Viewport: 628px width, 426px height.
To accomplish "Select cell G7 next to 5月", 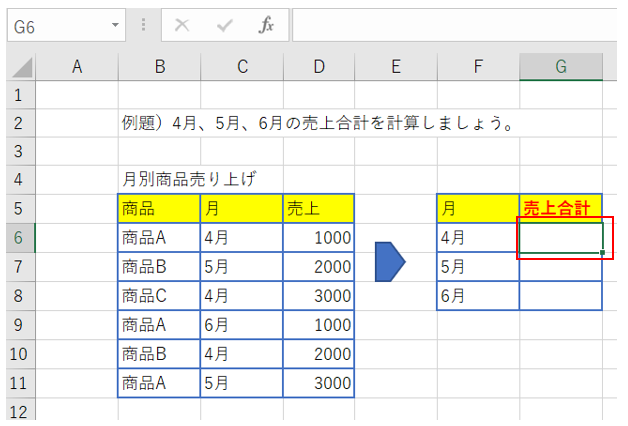I will point(561,267).
